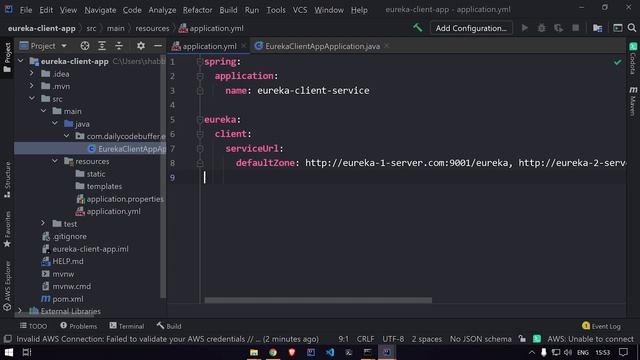Open the Terminal tool window
The height and width of the screenshot is (360, 640).
coord(127,326)
